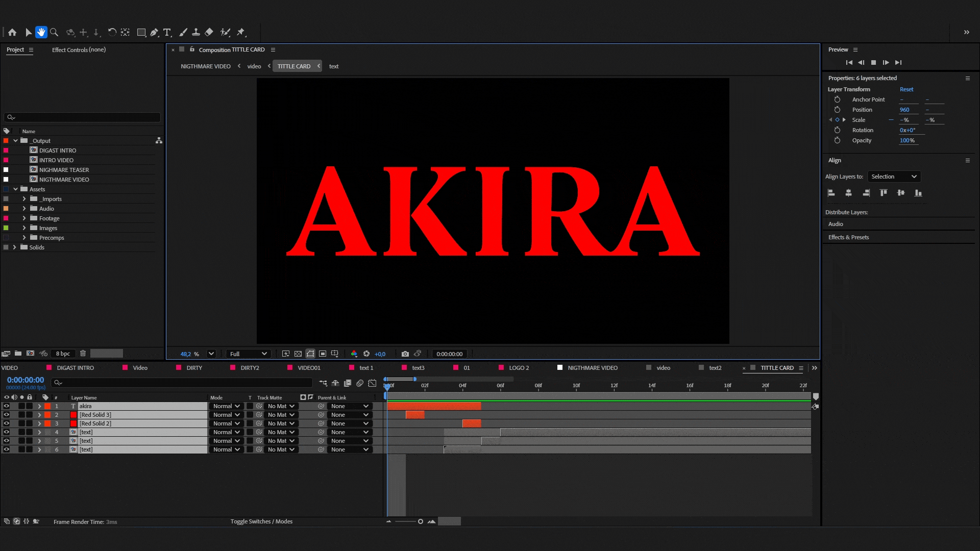
Task: Expand the akira layer properties
Action: pos(39,406)
